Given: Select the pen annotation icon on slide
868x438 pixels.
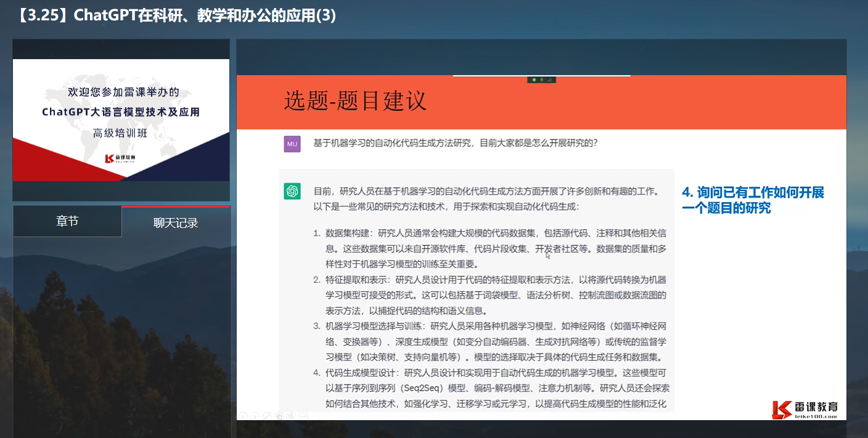Looking at the screenshot, I should [268, 415].
